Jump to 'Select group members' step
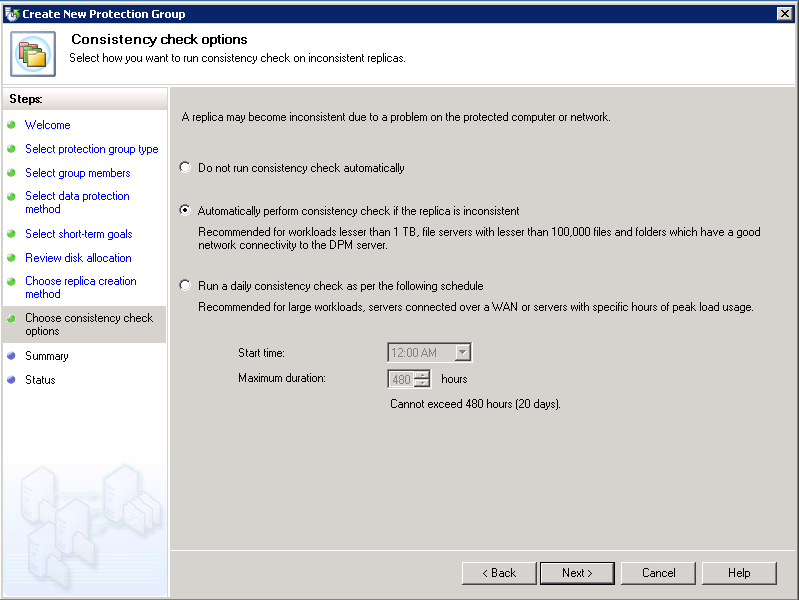 click(x=78, y=173)
